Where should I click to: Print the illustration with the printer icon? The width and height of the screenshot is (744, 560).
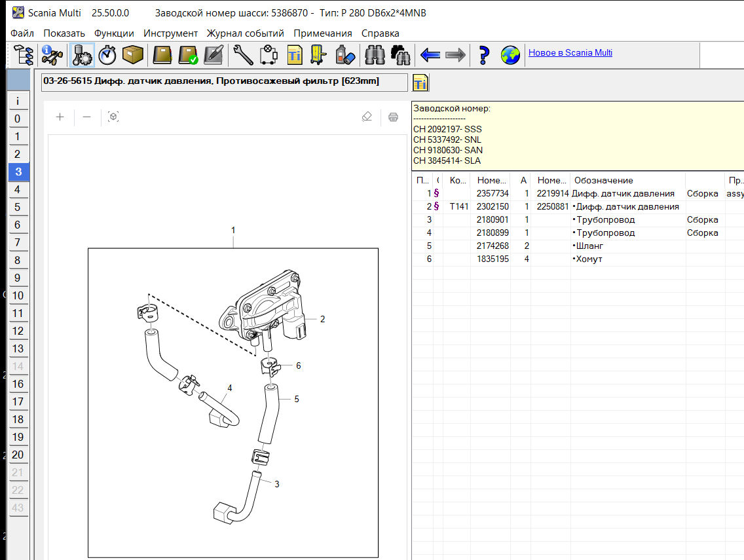tap(394, 117)
